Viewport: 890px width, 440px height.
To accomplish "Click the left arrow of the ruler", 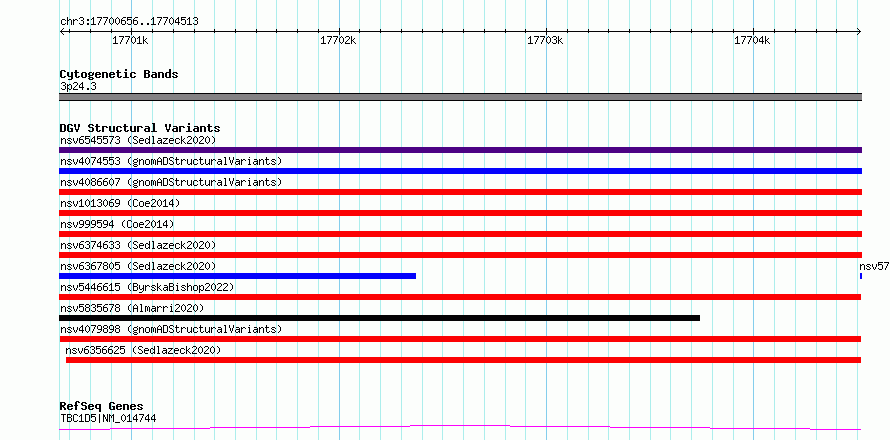I will pyautogui.click(x=62, y=31).
